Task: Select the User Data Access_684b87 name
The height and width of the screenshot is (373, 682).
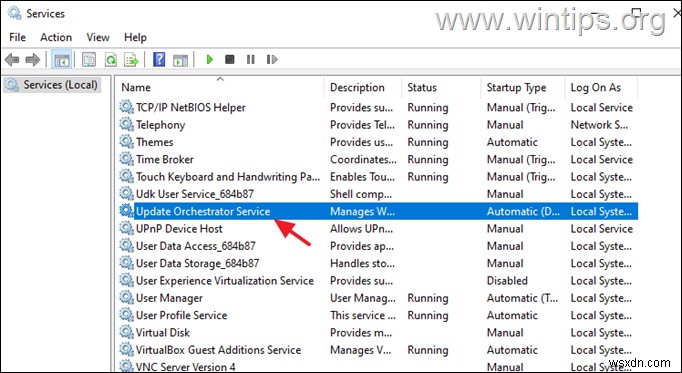Action: pos(196,246)
